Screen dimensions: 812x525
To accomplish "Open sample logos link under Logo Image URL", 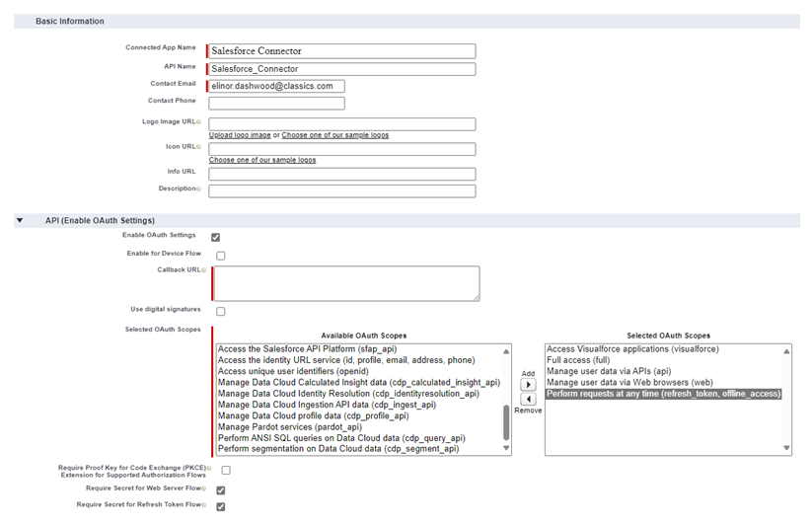I will point(335,135).
